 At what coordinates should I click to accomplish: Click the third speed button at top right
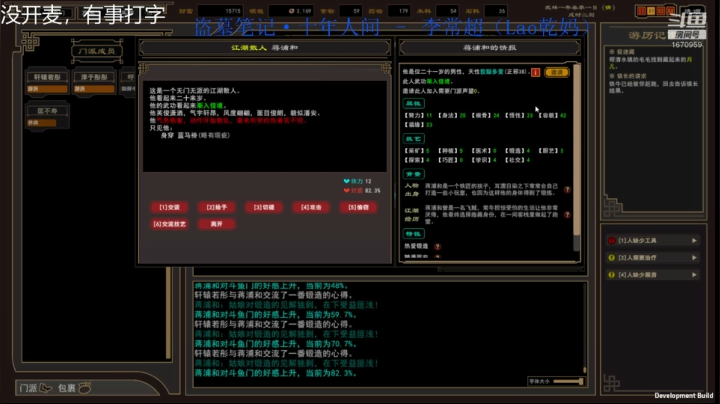click(661, 11)
